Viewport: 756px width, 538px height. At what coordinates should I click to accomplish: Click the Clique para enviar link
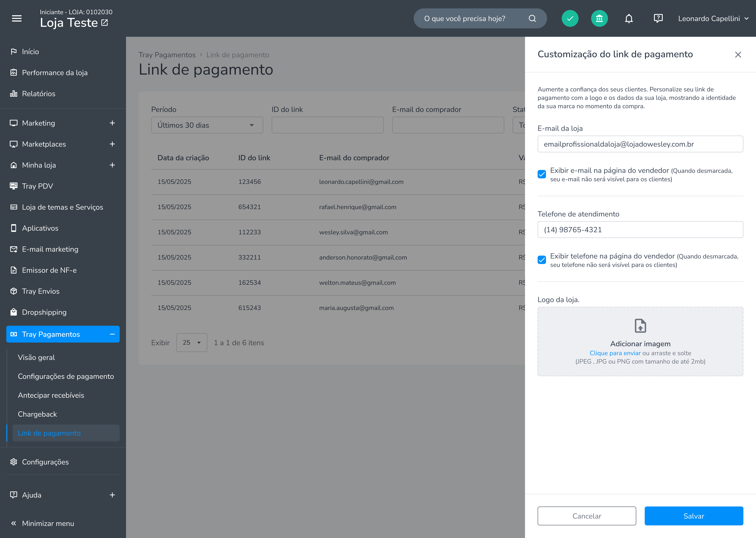pyautogui.click(x=615, y=353)
